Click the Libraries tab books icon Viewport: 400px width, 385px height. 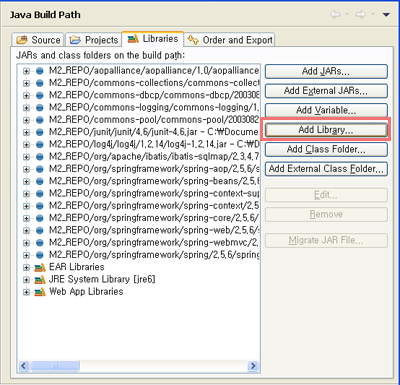(133, 39)
